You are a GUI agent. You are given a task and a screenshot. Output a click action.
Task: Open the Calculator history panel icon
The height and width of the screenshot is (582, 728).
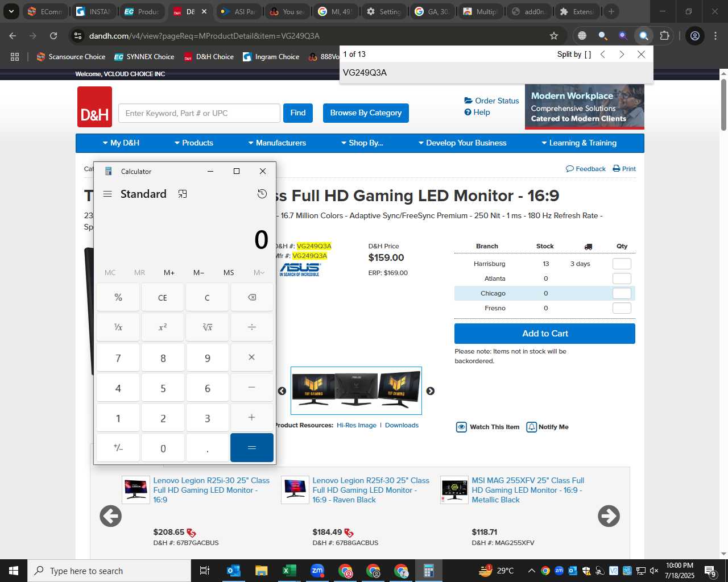pos(262,194)
